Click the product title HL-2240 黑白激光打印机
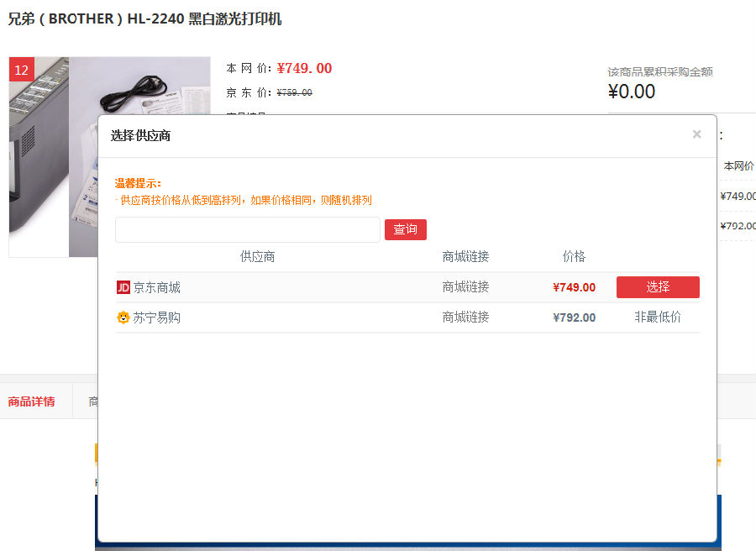Screen dimensions: 756x551 coord(144,18)
